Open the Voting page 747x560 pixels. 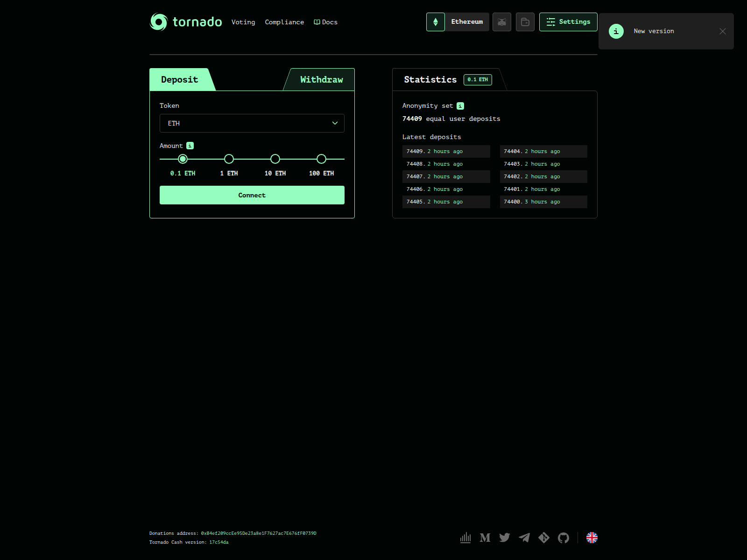click(243, 22)
